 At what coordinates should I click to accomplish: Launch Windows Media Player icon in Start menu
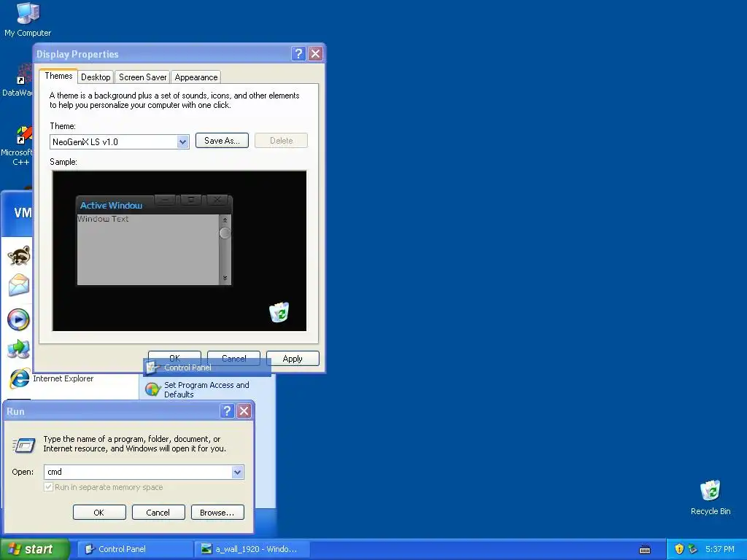pos(18,319)
